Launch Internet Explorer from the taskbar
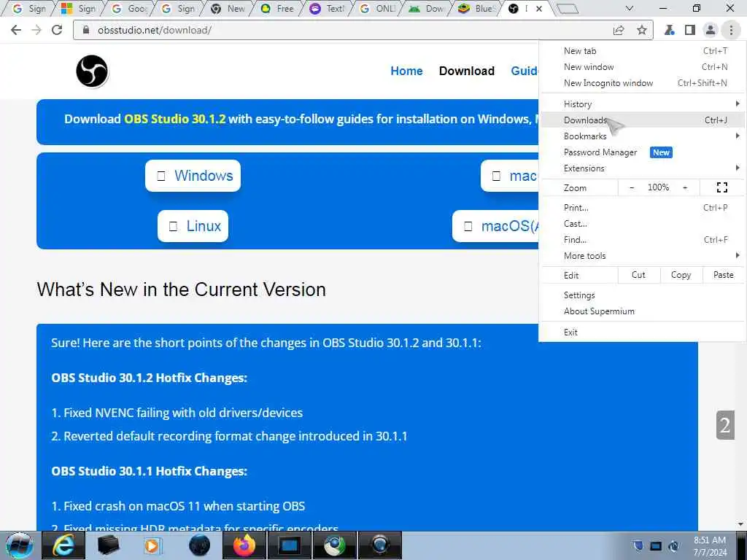Image resolution: width=747 pixels, height=560 pixels. (63, 545)
